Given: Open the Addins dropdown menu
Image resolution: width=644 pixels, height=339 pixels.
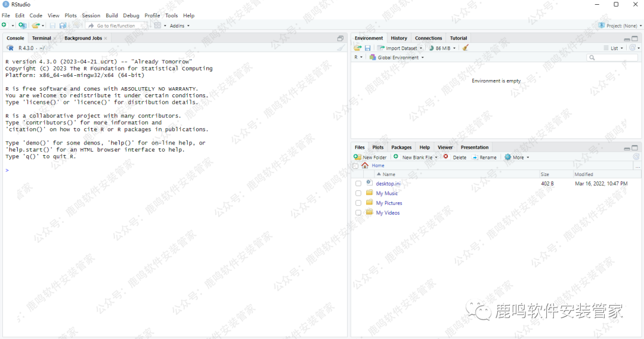Looking at the screenshot, I should pos(179,26).
